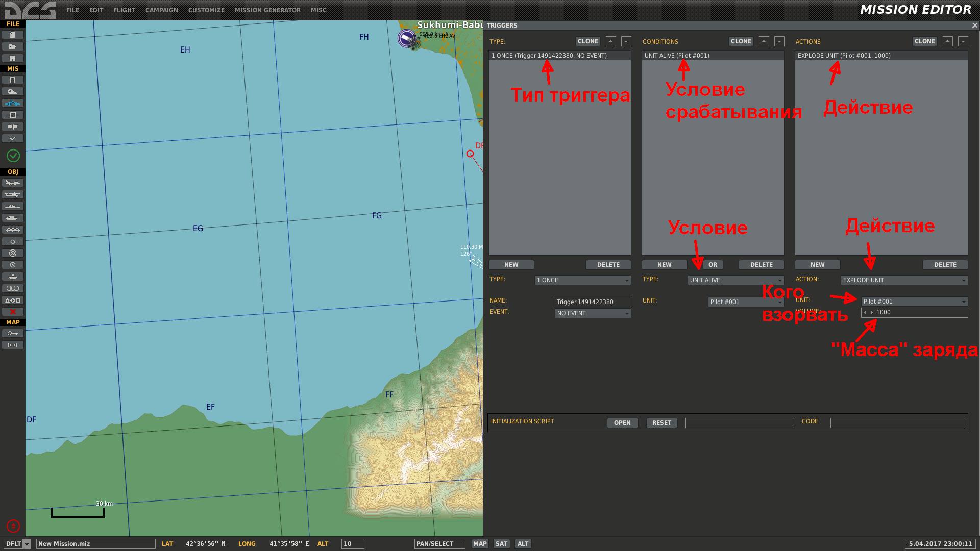Open the CAMPAIGN menu
Image resolution: width=980 pixels, height=551 pixels.
coord(161,10)
